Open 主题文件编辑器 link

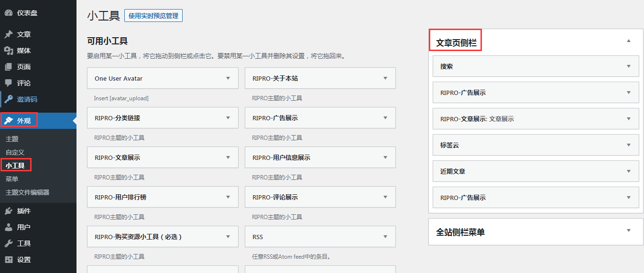point(27,192)
